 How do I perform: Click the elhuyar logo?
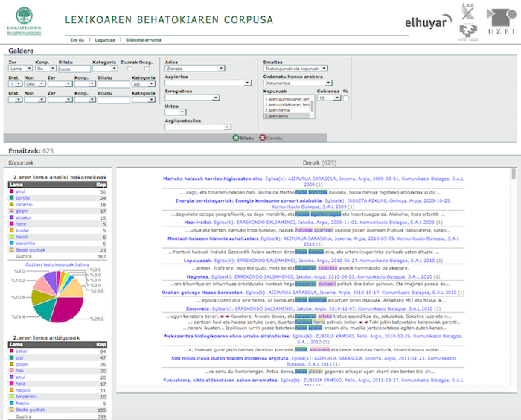pos(428,22)
